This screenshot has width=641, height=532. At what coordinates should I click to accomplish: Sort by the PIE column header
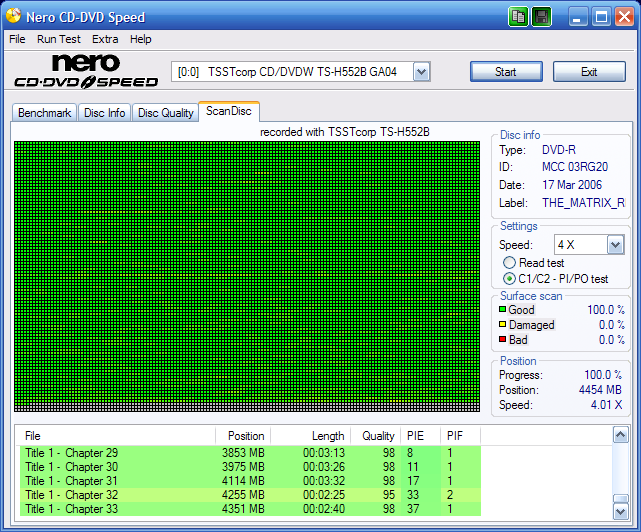[x=421, y=436]
